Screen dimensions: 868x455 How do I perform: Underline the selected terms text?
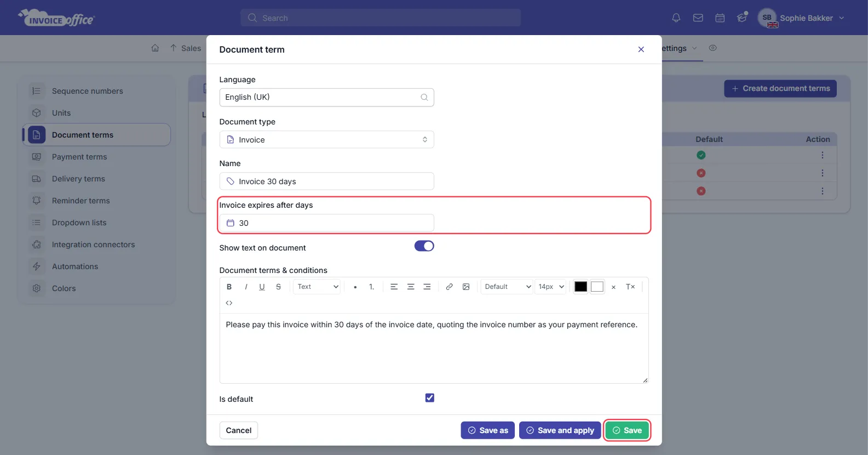[262, 287]
